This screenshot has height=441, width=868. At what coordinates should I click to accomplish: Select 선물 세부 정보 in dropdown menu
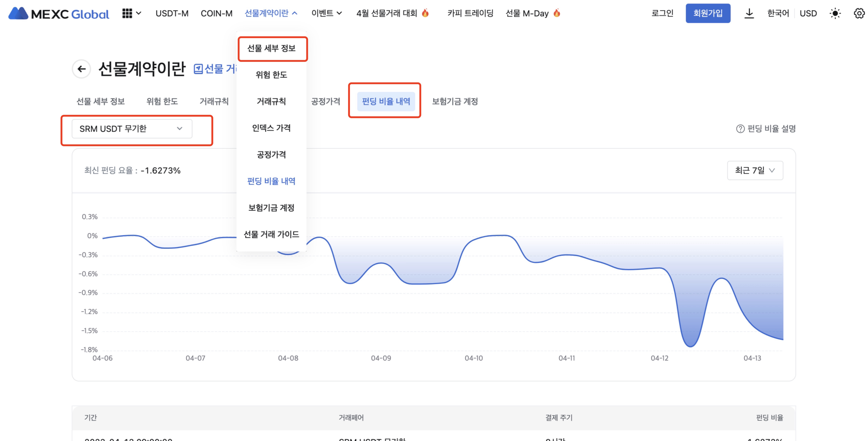tap(271, 48)
